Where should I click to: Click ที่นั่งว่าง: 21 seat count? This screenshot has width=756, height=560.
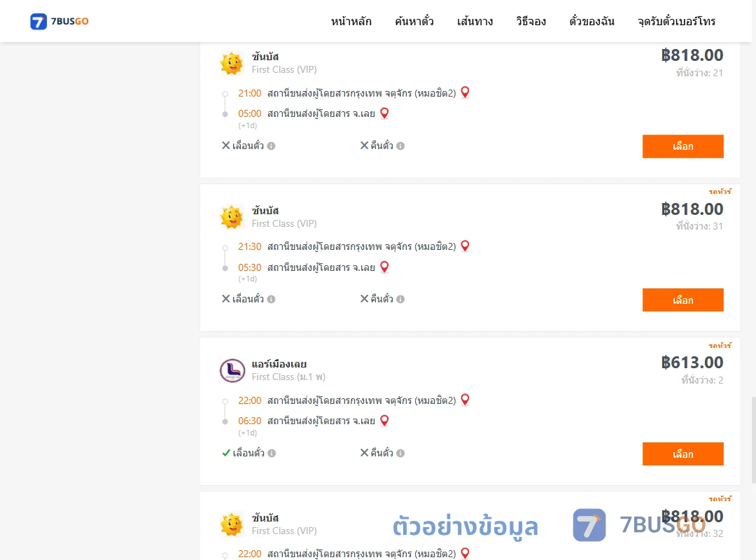(699, 73)
